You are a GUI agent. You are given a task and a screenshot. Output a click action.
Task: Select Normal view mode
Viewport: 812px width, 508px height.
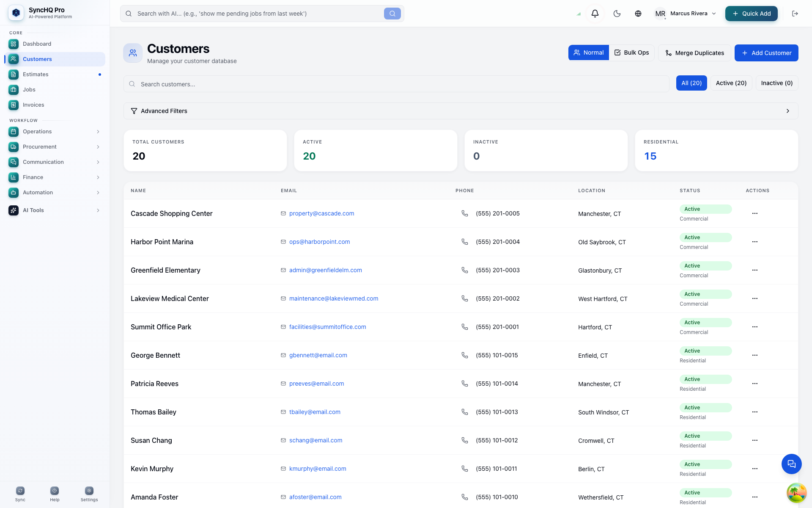pos(589,52)
